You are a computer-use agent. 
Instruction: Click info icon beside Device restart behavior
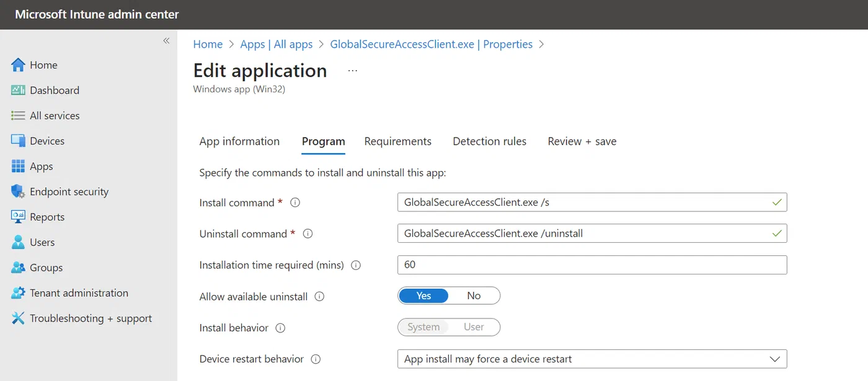[316, 359]
